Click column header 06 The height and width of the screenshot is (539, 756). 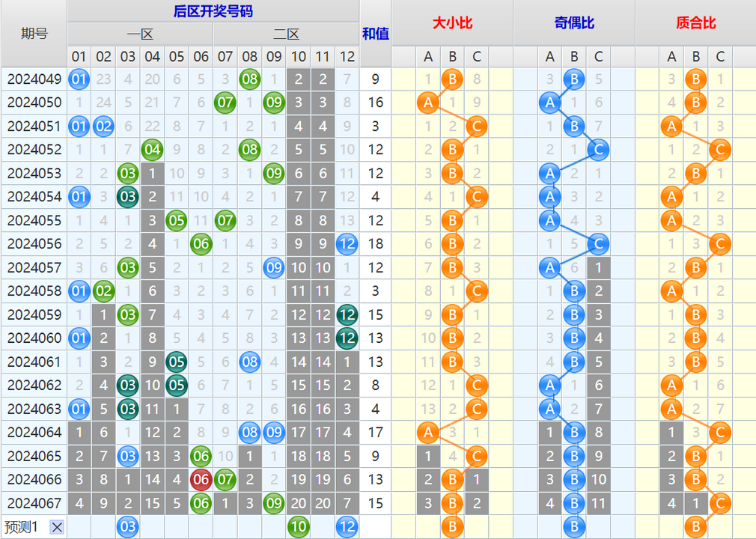click(x=201, y=57)
